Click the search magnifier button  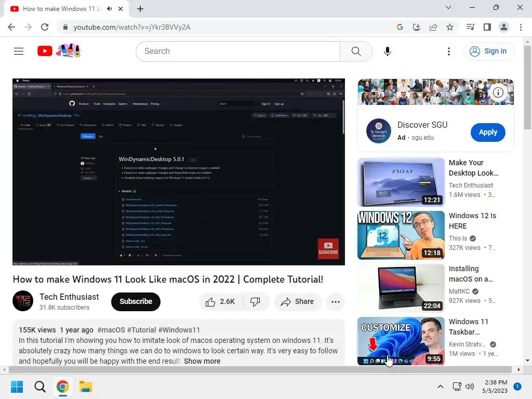[356, 51]
